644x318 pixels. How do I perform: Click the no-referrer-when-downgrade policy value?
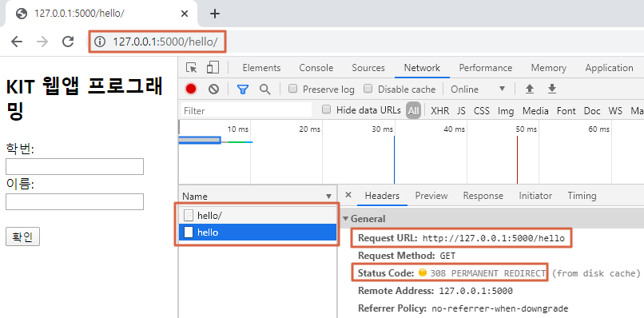click(500, 308)
